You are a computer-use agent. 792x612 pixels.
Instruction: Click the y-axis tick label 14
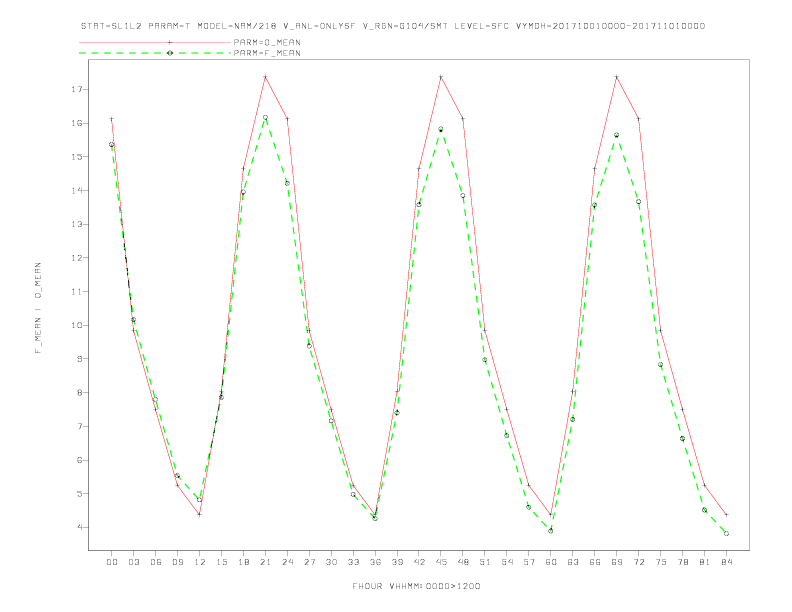76,190
